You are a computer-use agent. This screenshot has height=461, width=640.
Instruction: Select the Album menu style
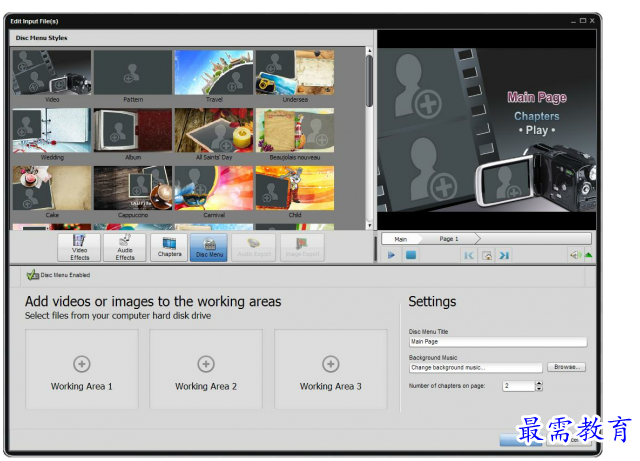[x=133, y=130]
